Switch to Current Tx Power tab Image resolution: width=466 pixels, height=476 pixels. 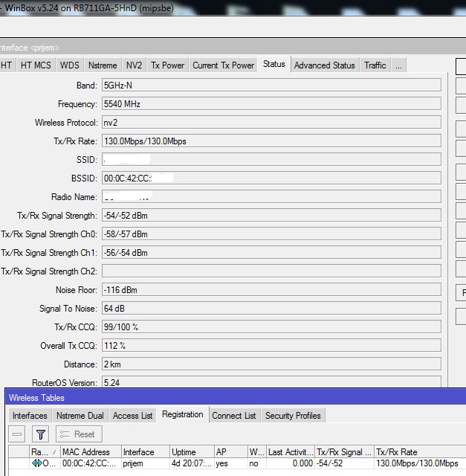click(x=223, y=65)
